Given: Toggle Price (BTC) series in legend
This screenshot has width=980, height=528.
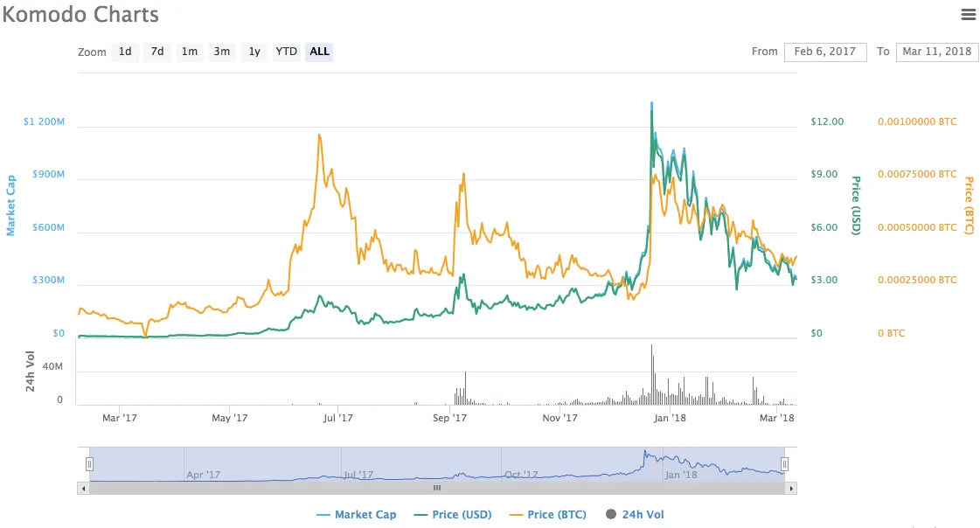Looking at the screenshot, I should tap(548, 515).
